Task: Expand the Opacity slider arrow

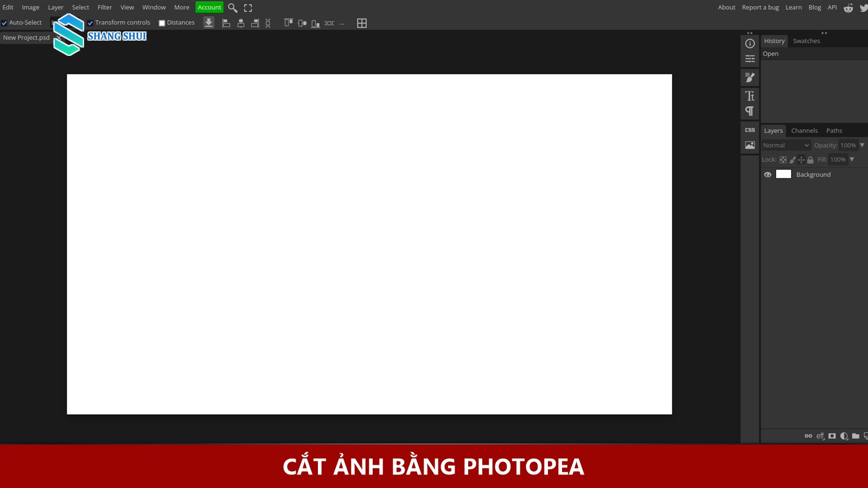Action: (862, 145)
